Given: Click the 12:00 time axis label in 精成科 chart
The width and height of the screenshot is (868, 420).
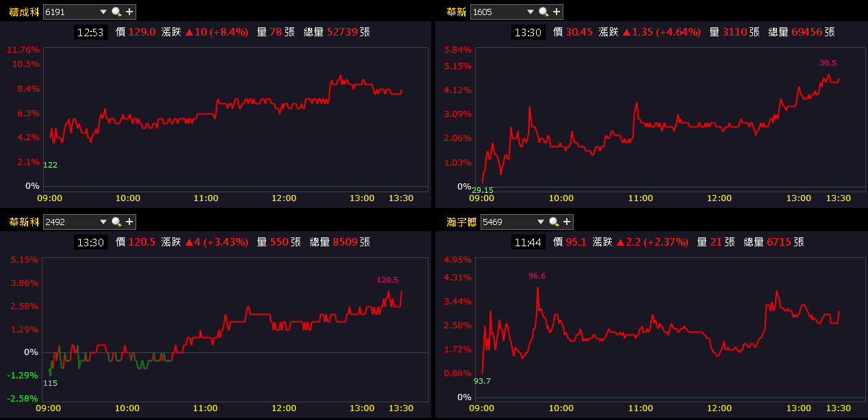Looking at the screenshot, I should 283,198.
